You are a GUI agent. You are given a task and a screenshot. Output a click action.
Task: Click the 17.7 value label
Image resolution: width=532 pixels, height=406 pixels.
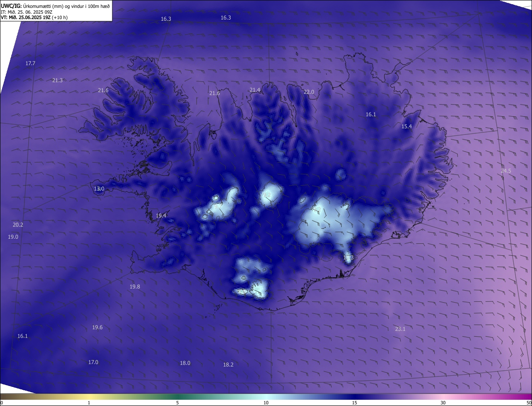(30, 64)
